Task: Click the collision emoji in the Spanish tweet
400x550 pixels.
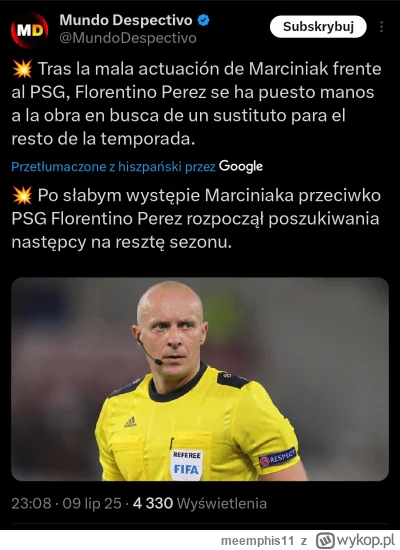Action: tap(22, 69)
